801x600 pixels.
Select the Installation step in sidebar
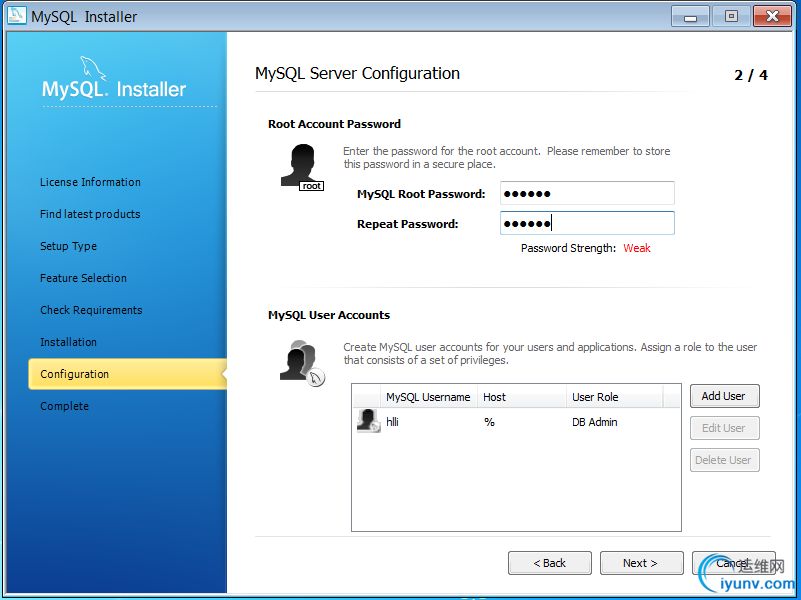68,342
